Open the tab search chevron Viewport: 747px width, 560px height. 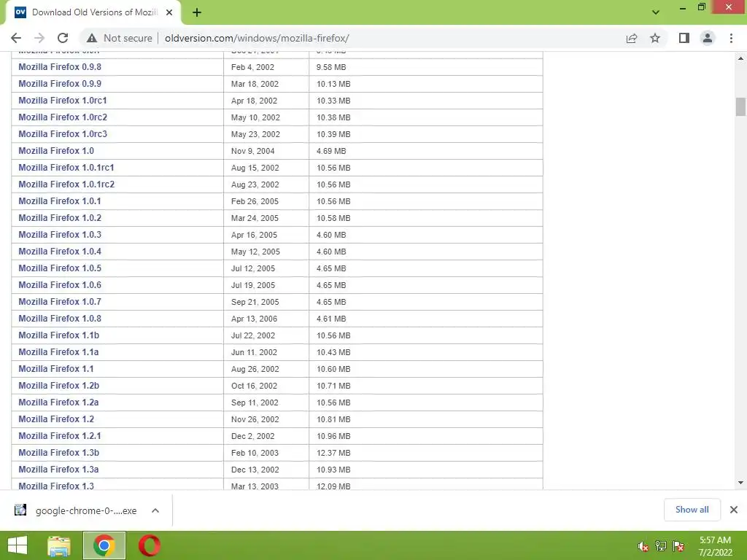(656, 12)
